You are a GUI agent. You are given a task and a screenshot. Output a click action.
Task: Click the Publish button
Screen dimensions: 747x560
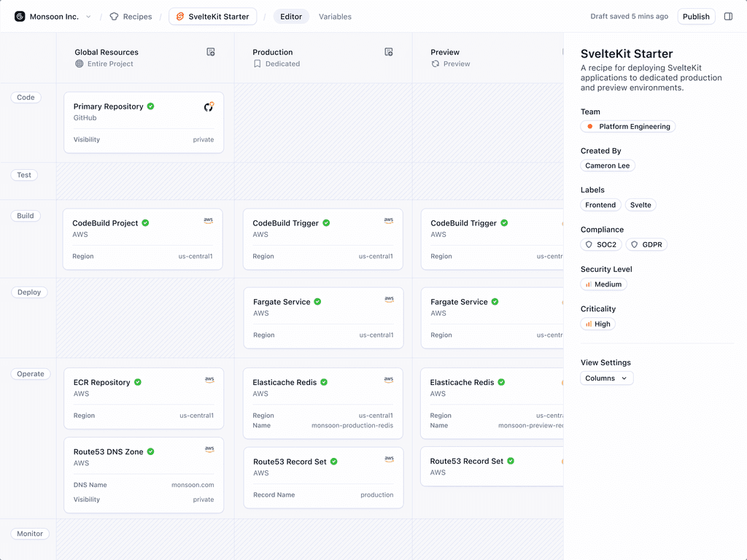696,15
